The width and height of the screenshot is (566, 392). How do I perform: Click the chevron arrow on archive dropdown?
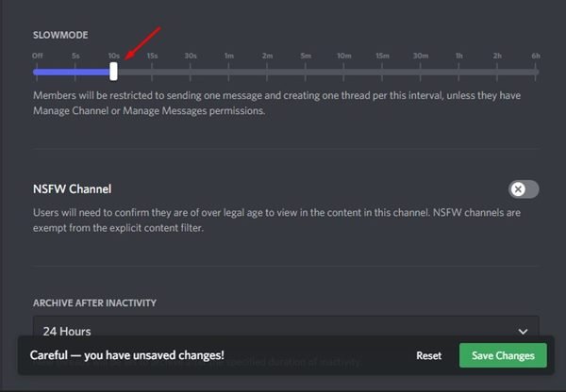[x=524, y=331]
